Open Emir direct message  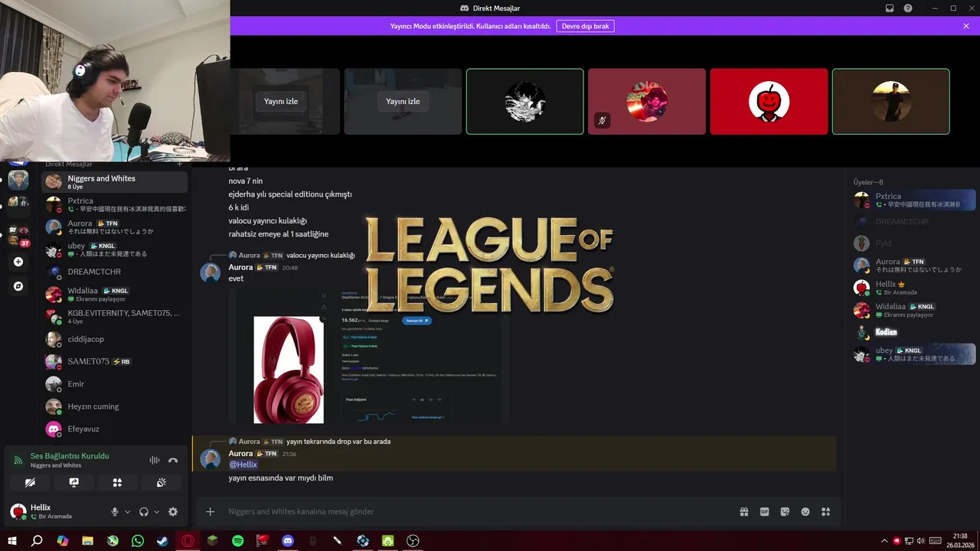pos(115,384)
